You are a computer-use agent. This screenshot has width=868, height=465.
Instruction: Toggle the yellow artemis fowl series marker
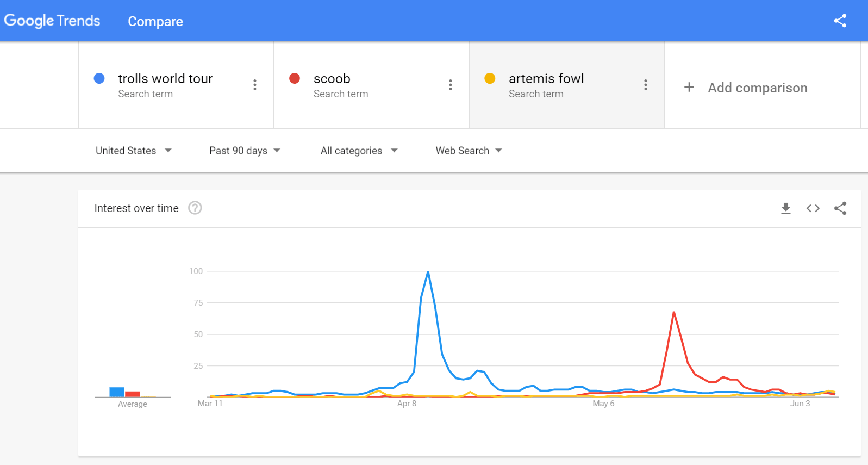pos(490,78)
